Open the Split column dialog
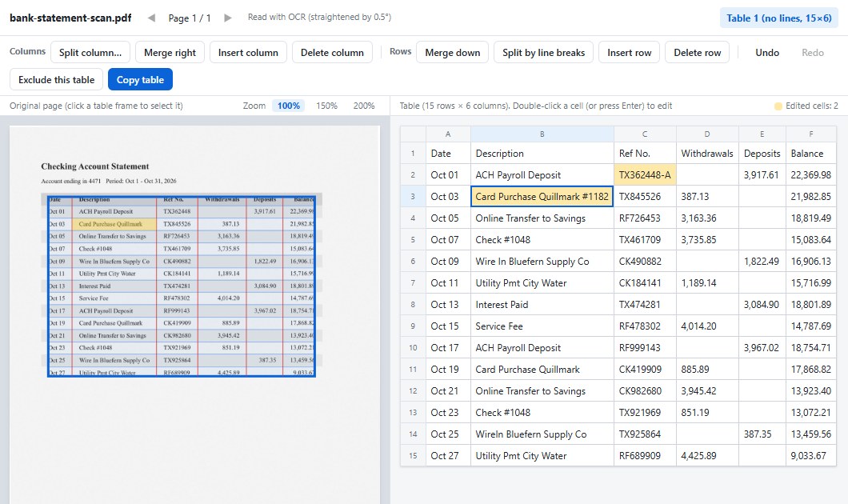Viewport: 848px width, 504px height. pos(90,53)
